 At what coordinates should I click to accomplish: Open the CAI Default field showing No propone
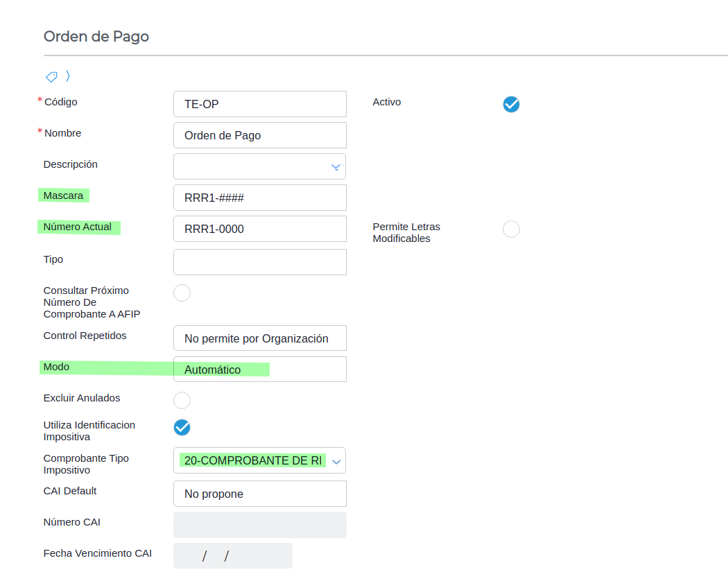click(259, 494)
